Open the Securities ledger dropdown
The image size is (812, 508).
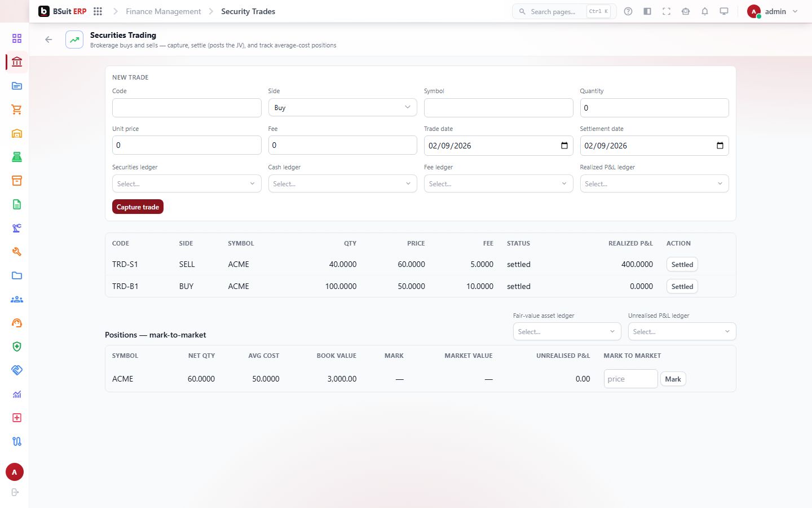(187, 183)
